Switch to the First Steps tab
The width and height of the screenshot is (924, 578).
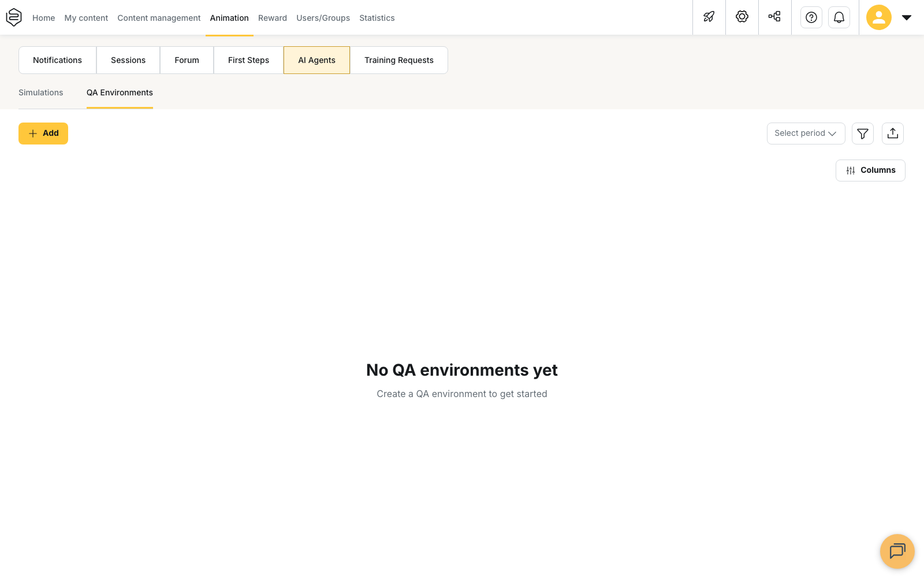coord(249,60)
